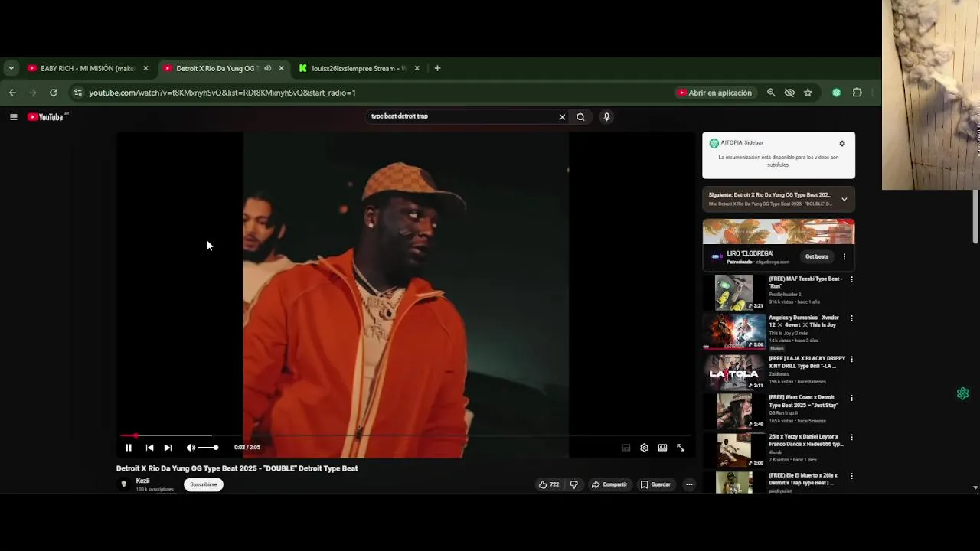The width and height of the screenshot is (980, 551).
Task: Start voice search with the microphone icon
Action: click(x=606, y=117)
